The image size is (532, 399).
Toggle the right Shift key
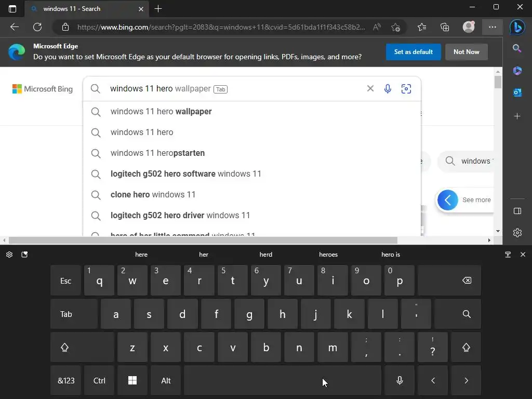coord(466,347)
